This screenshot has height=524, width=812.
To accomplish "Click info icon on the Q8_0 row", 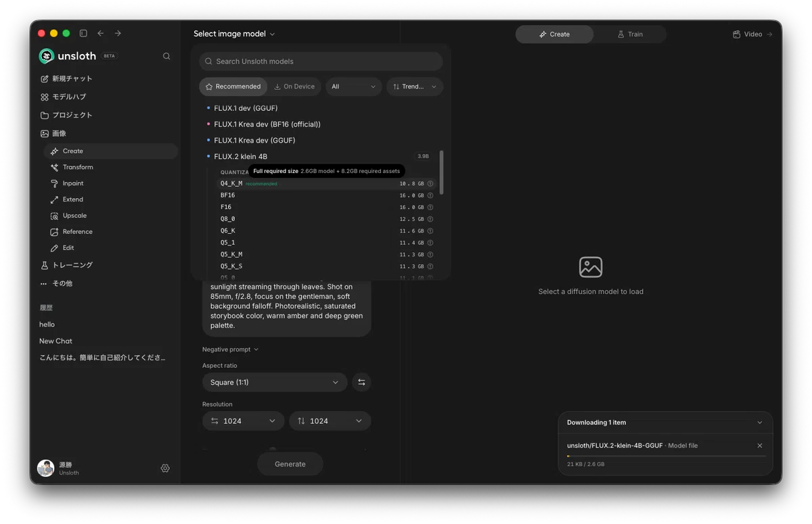I will pos(430,219).
